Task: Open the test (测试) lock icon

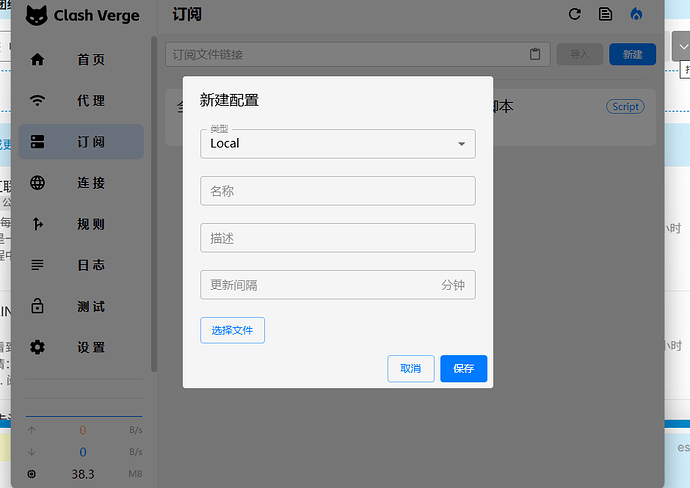Action: pos(37,306)
